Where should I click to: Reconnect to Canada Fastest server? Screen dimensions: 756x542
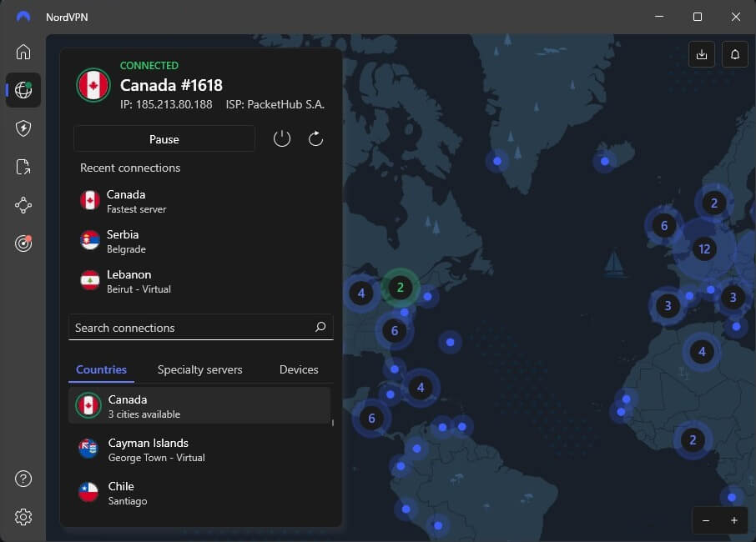tap(201, 201)
